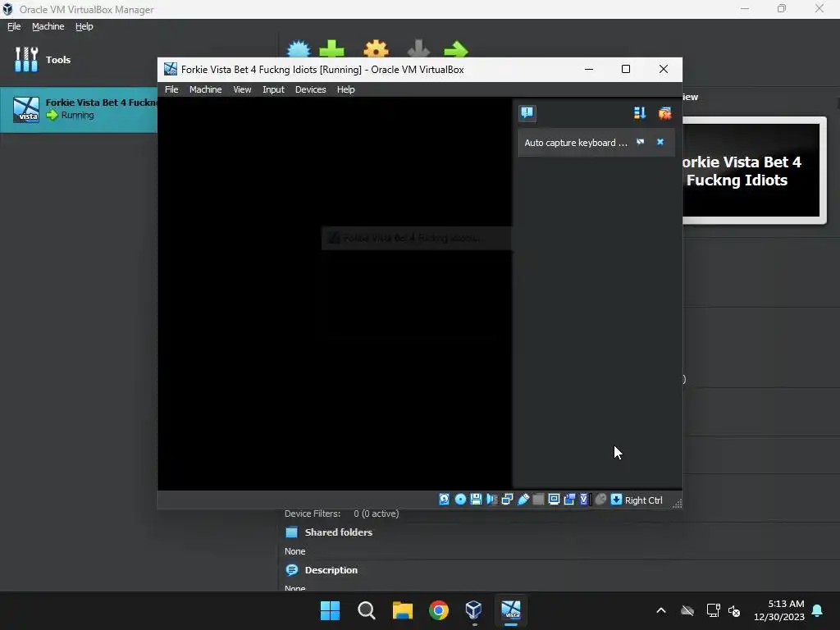
Task: Open the Windows Start menu
Action: click(x=330, y=610)
